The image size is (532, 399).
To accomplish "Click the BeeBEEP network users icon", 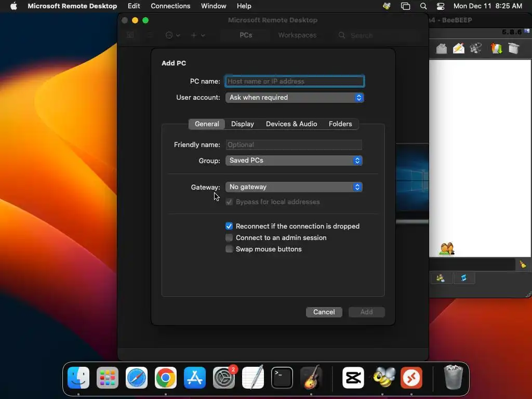I will click(x=476, y=48).
